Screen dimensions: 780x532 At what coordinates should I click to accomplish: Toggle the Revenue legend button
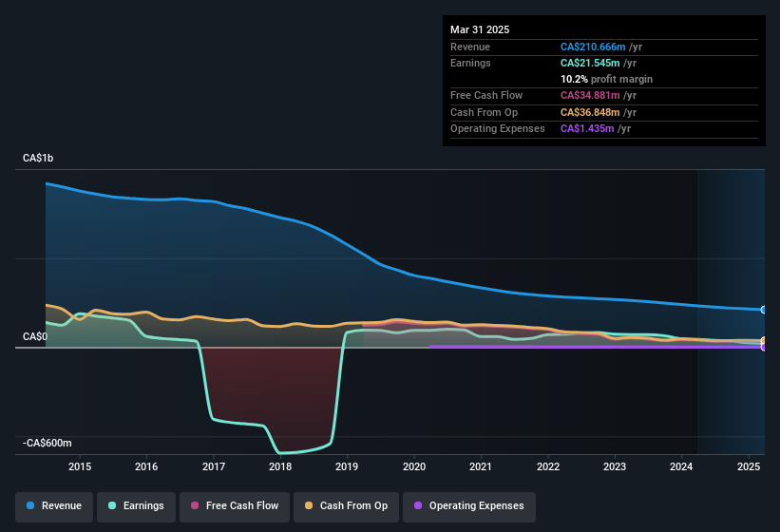click(x=54, y=507)
